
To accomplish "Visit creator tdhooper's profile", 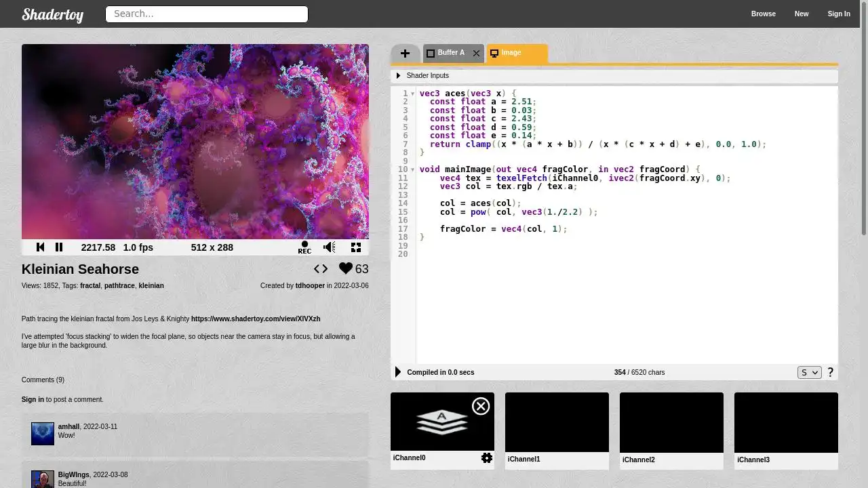I will pos(310,286).
